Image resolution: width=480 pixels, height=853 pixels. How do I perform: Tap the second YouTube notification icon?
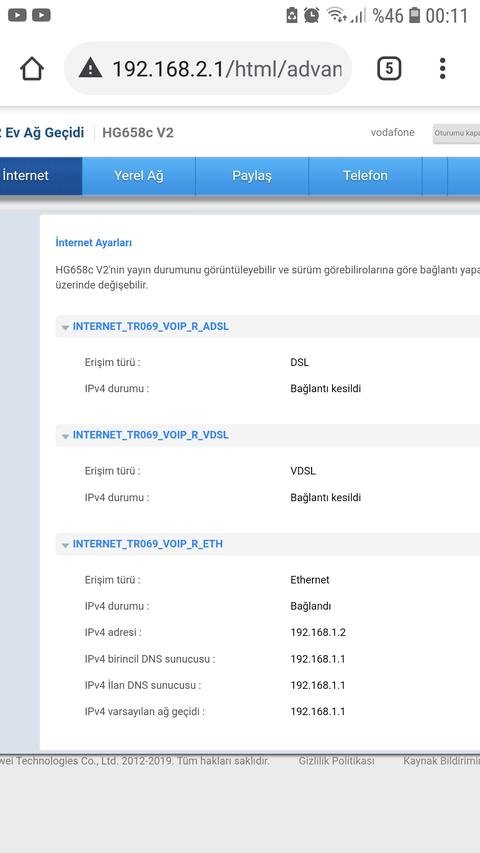point(41,15)
